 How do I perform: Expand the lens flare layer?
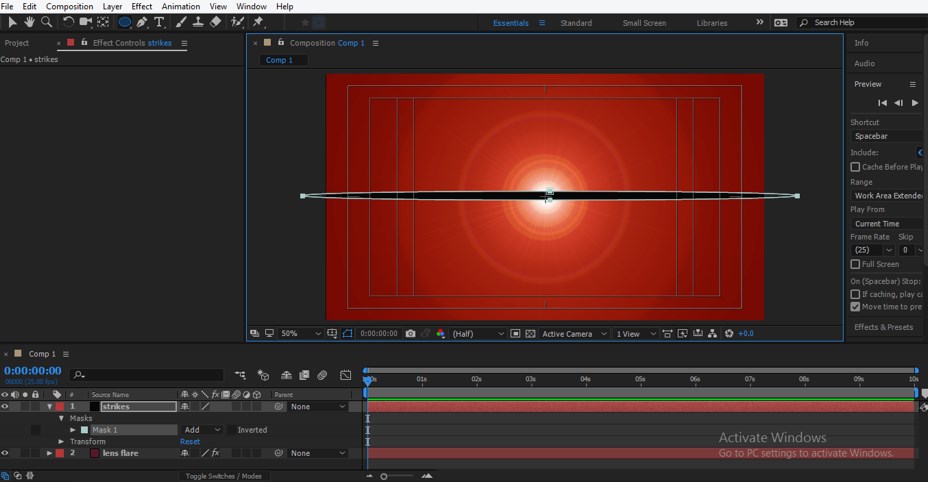(x=50, y=453)
